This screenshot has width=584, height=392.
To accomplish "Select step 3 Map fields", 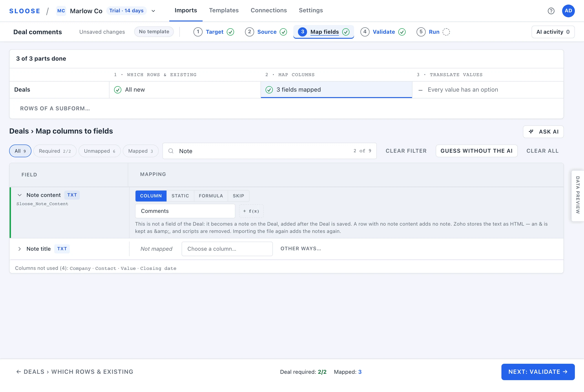I will click(323, 32).
